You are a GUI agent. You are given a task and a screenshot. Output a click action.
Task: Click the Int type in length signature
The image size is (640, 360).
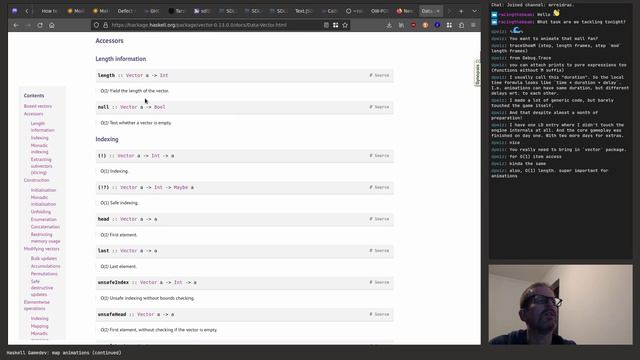164,76
